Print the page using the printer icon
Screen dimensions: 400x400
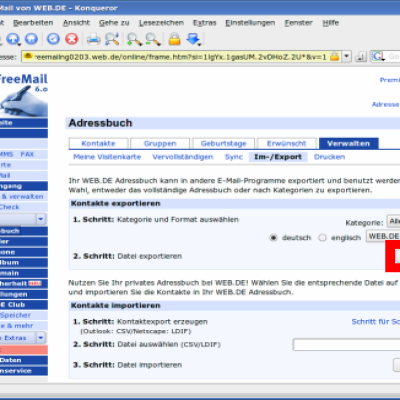(x=94, y=39)
